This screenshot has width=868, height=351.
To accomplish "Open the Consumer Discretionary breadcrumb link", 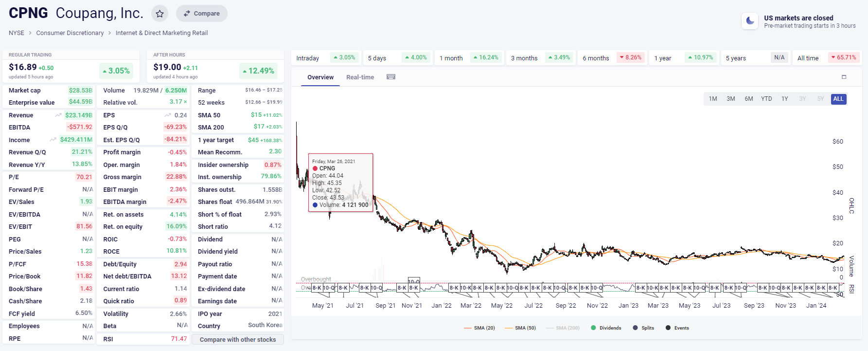I will point(70,33).
